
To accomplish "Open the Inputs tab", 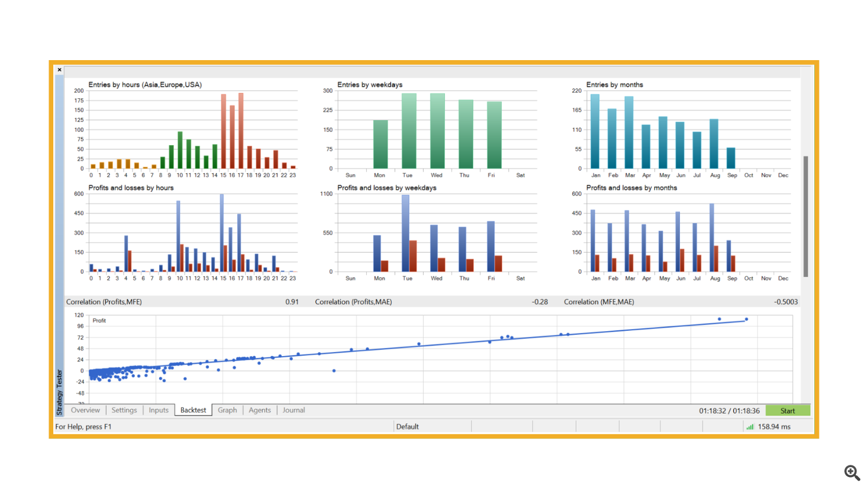I will 159,410.
